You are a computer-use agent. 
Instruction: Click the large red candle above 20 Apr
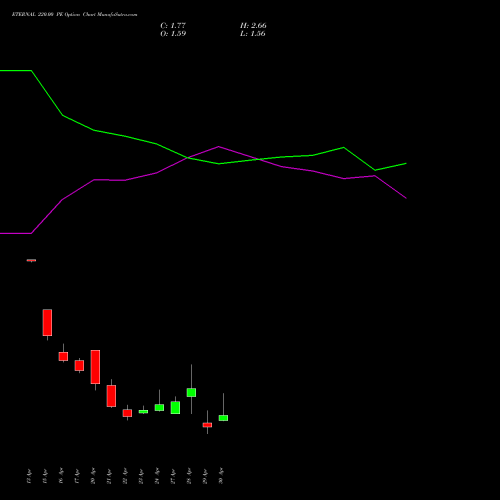click(x=95, y=367)
